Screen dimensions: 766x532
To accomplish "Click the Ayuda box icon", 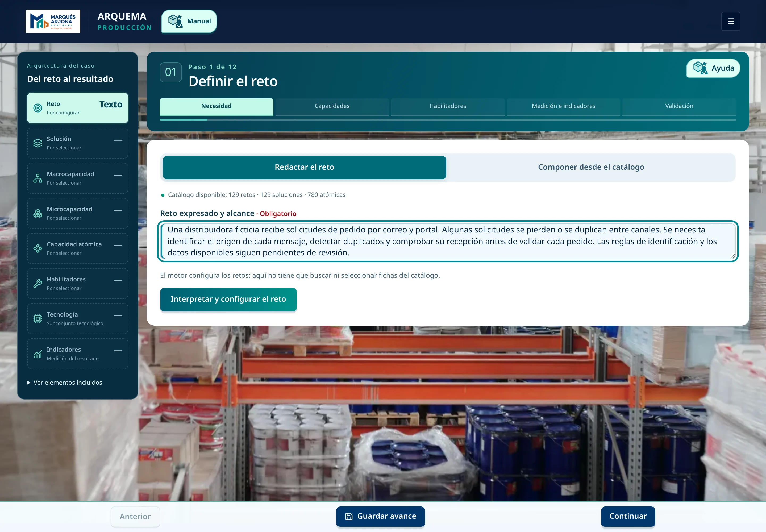I will coord(700,68).
